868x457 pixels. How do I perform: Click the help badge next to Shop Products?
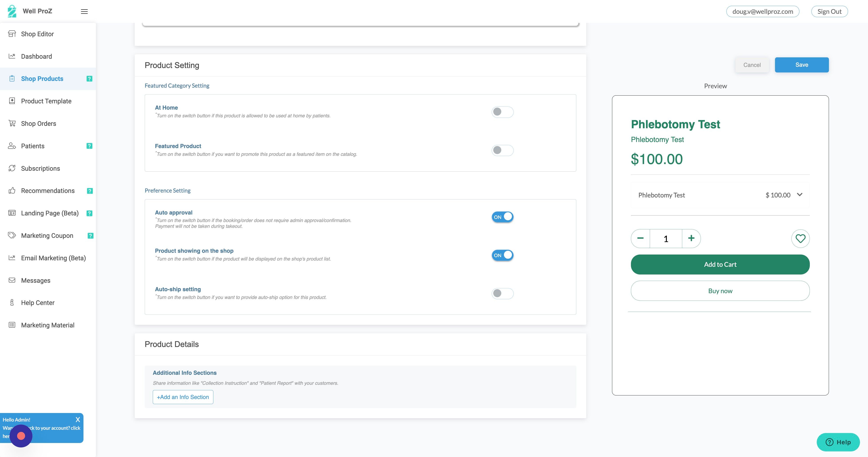89,79
